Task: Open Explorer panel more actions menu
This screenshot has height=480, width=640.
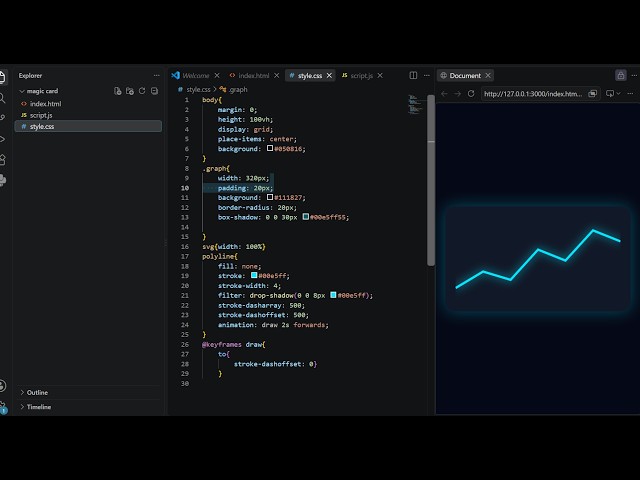Action: click(157, 76)
